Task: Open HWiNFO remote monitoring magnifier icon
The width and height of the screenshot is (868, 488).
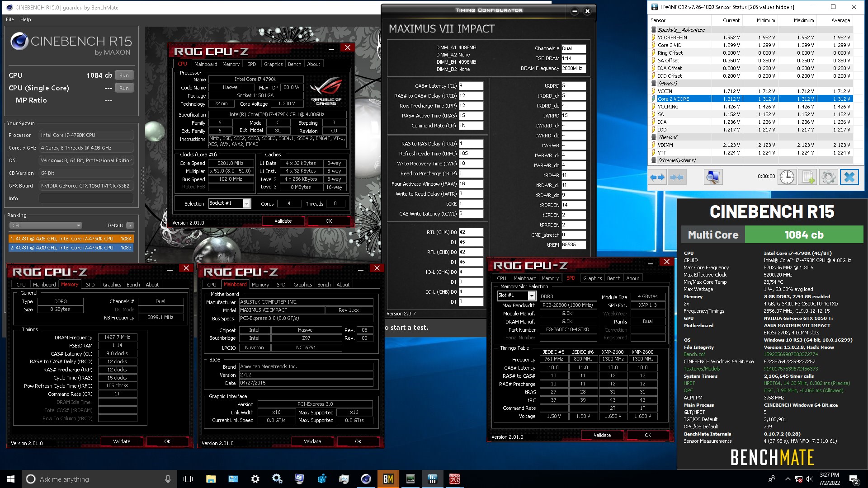Action: pyautogui.click(x=713, y=177)
